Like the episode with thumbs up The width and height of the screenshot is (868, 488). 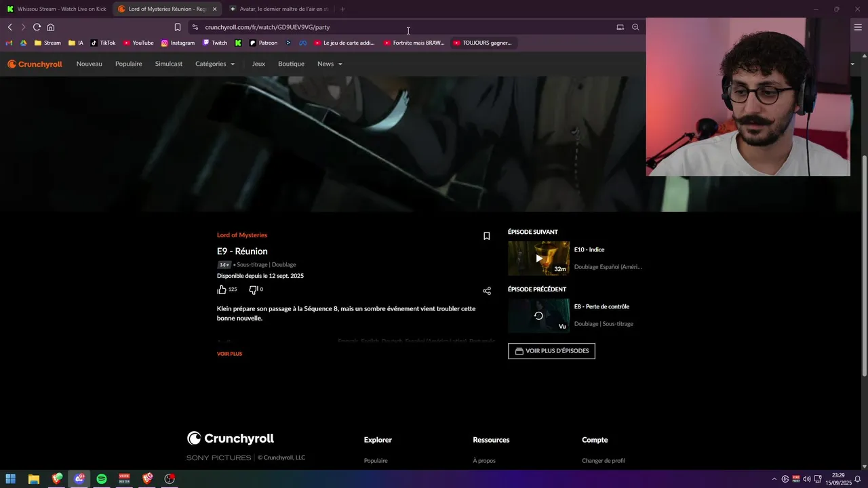(222, 289)
